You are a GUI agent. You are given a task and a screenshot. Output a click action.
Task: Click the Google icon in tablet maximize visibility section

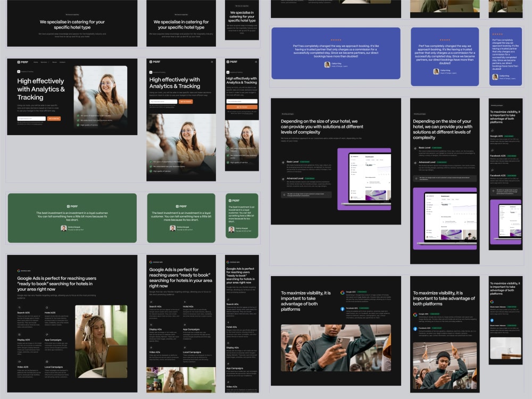415,314
